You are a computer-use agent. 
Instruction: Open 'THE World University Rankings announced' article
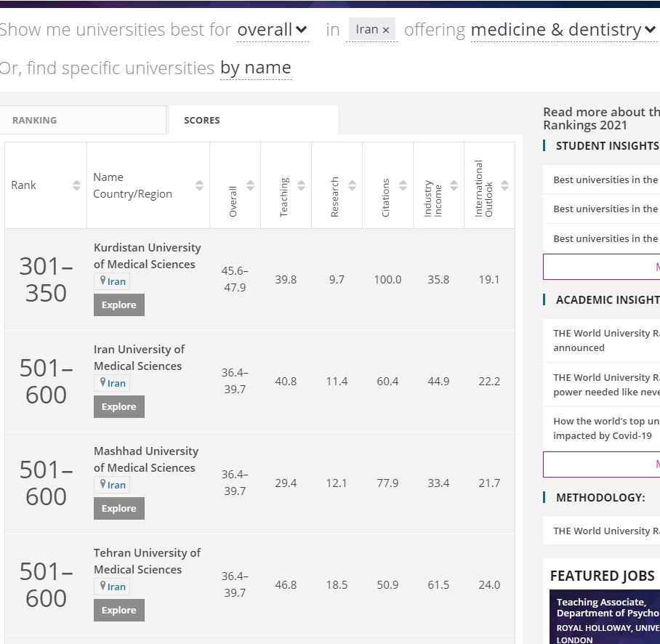606,340
